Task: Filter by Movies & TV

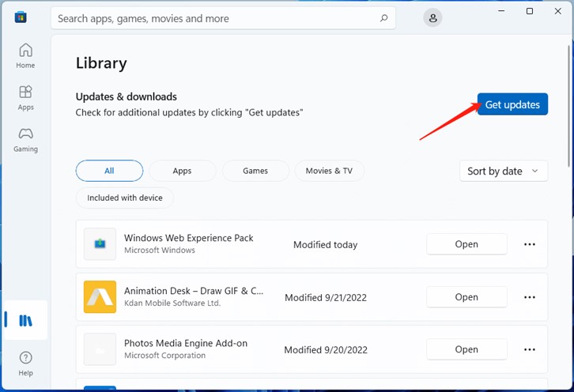Action: 329,171
